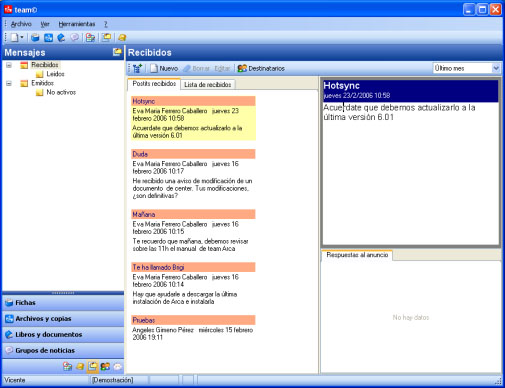Switch to the Postits recibidos tab
Screen dimensions: 505x388
(154, 84)
